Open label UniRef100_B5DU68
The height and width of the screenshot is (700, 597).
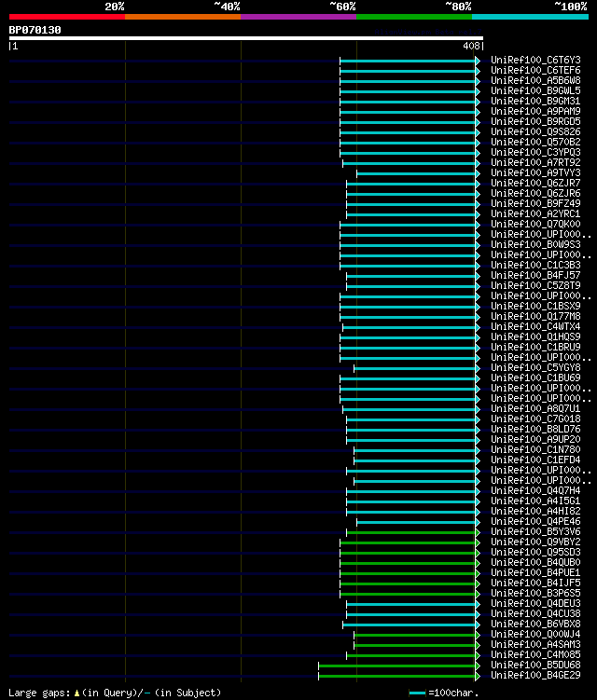535,666
